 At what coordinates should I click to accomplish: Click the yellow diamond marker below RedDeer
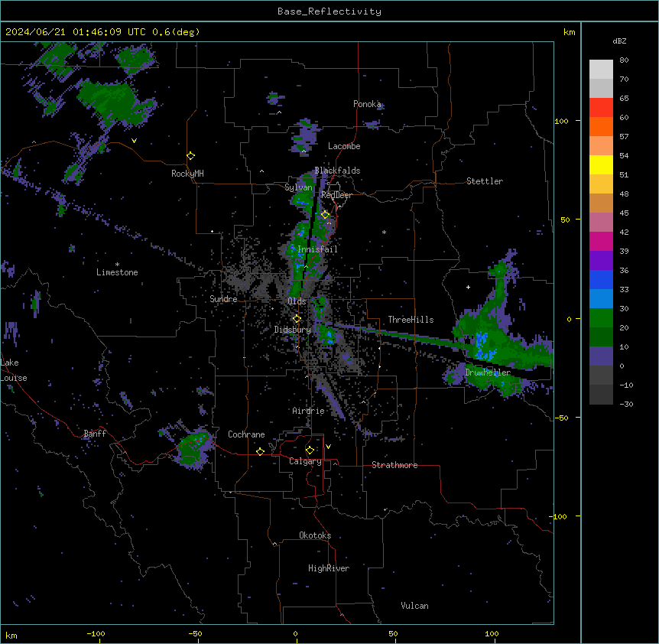(x=326, y=214)
